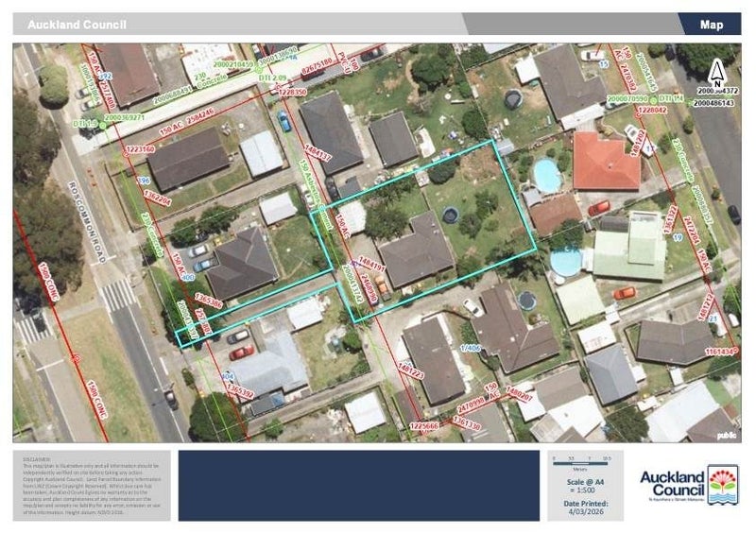Viewport: 756px width, 534px height.
Task: Click the Map label in header
Action: [x=712, y=25]
